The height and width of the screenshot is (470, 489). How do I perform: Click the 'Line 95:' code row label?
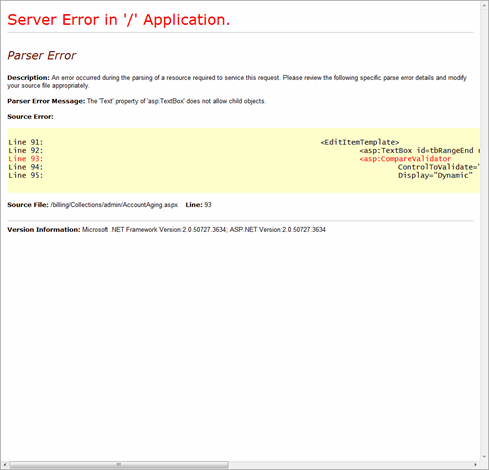click(26, 176)
